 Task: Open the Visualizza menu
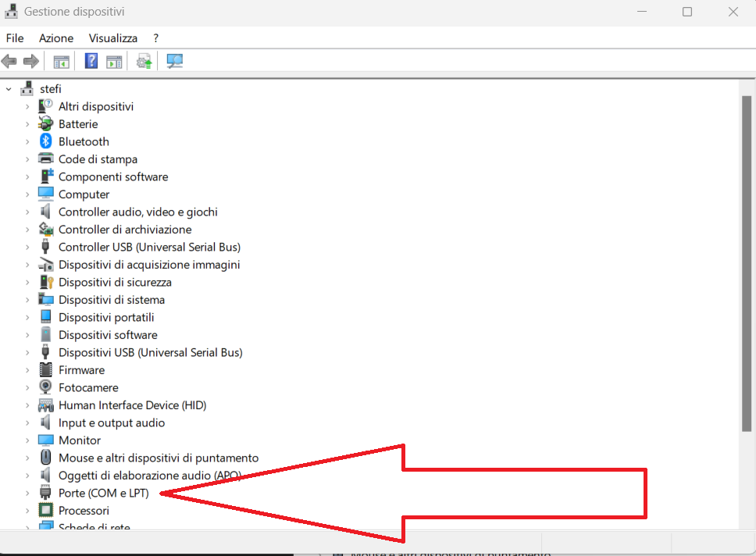(112, 37)
